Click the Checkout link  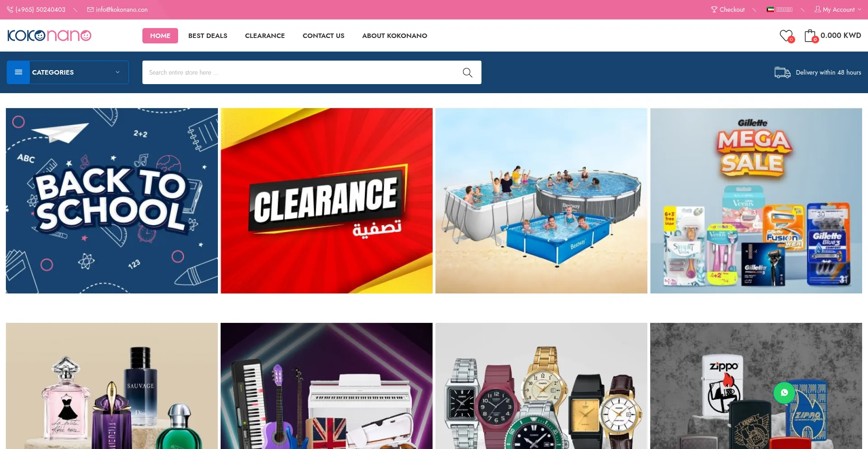click(x=728, y=9)
